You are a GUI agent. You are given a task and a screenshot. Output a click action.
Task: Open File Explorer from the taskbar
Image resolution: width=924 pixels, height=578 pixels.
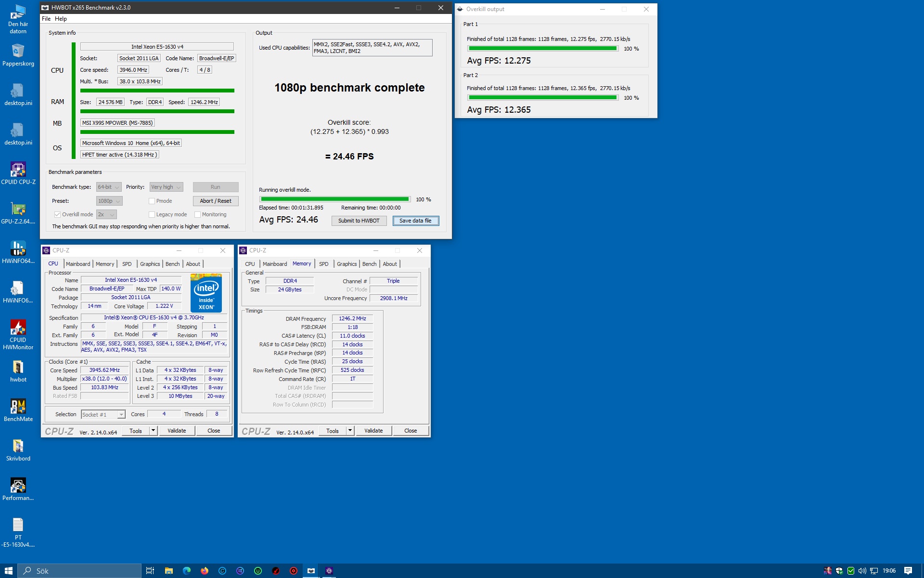(x=168, y=571)
